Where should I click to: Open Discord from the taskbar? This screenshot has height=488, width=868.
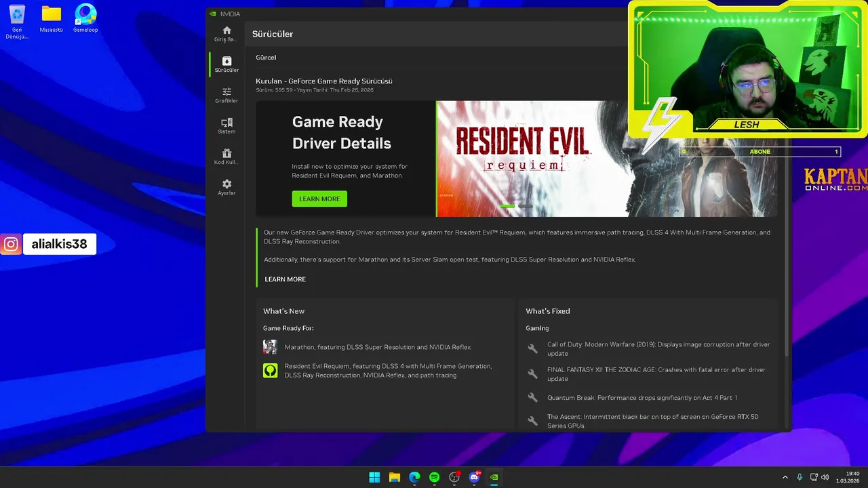[x=475, y=477]
